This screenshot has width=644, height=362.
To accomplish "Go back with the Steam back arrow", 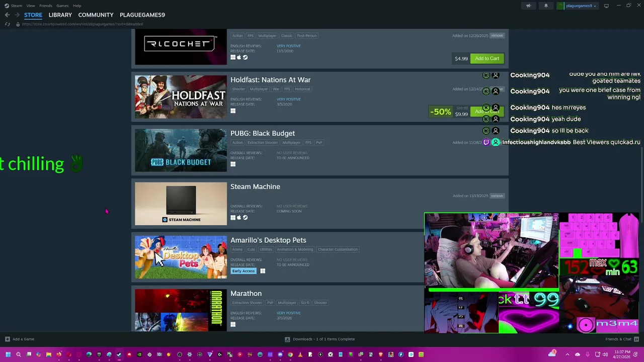I will [x=7, y=15].
